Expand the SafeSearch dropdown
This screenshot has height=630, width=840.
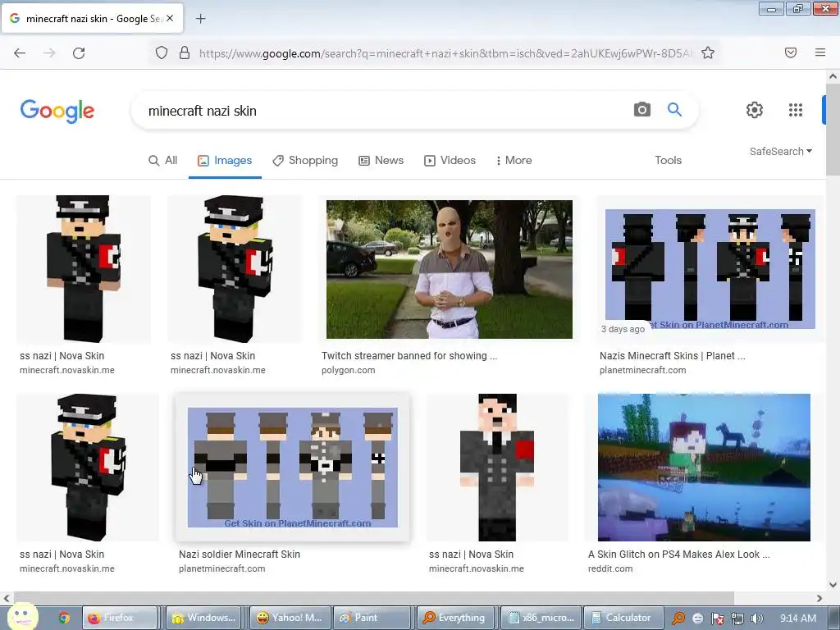click(781, 151)
